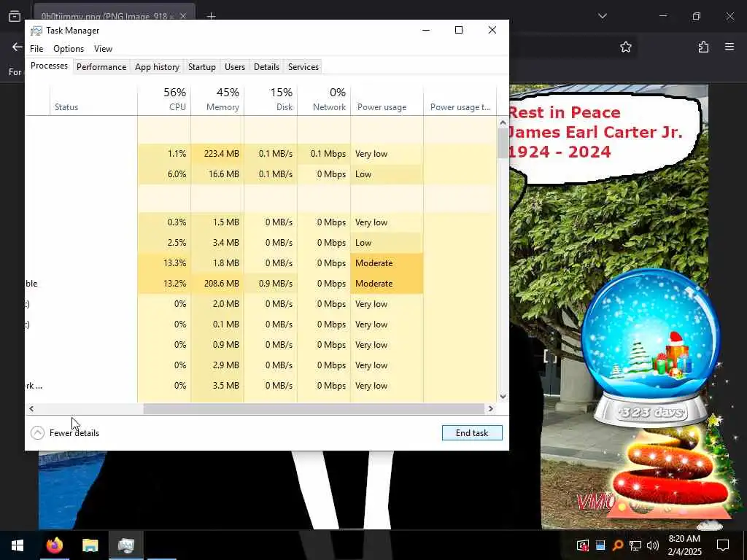
Task: Select the row showing 2.5% CPU
Action: tap(260, 242)
